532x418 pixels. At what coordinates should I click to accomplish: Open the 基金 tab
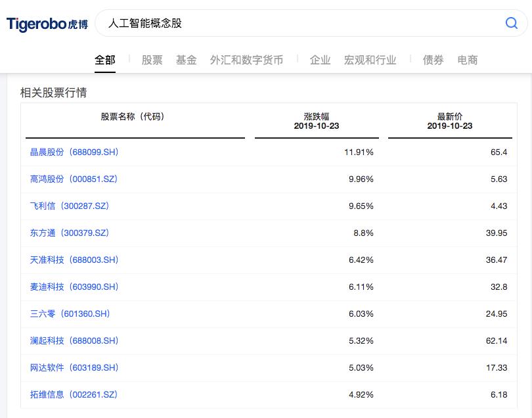(x=187, y=60)
